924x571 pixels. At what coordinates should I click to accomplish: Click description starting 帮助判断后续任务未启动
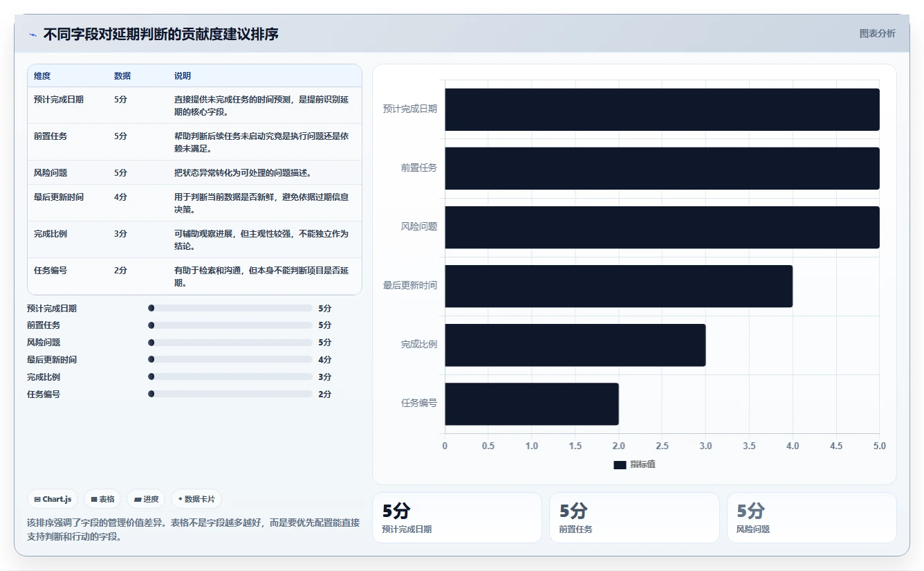click(x=261, y=142)
